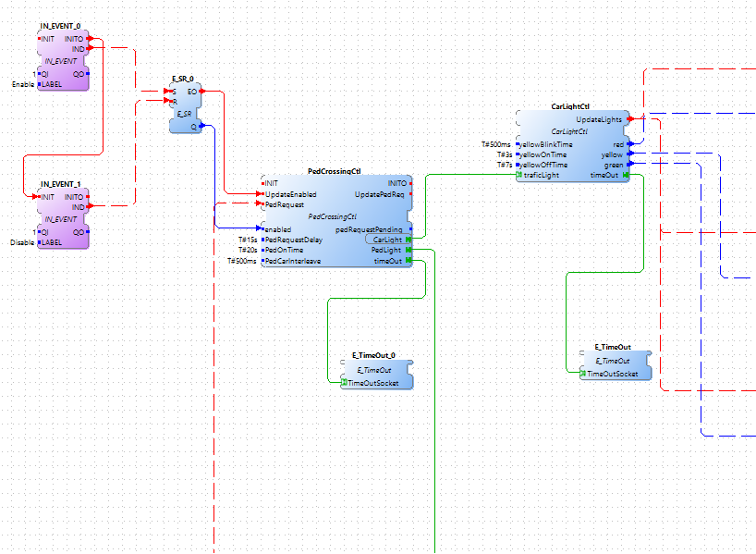The image size is (756, 554).
Task: Edit the T#500ms yellowBlinkTime value
Action: click(x=495, y=144)
